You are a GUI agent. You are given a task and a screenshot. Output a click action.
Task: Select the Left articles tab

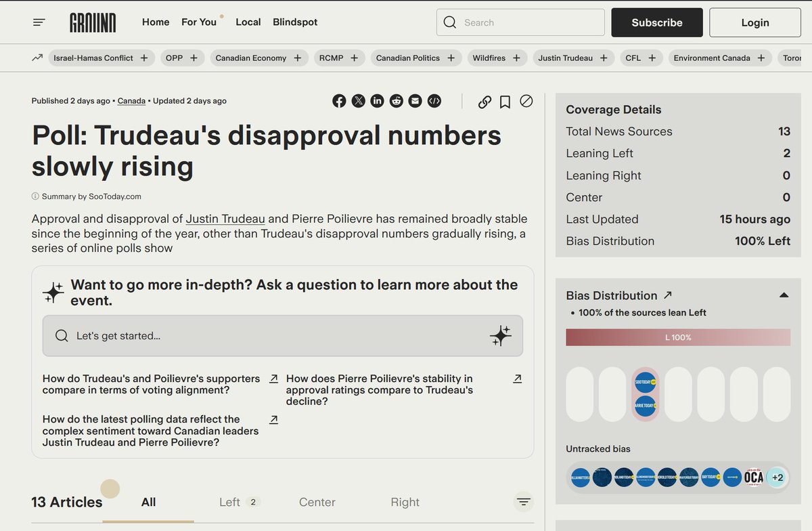tap(240, 502)
